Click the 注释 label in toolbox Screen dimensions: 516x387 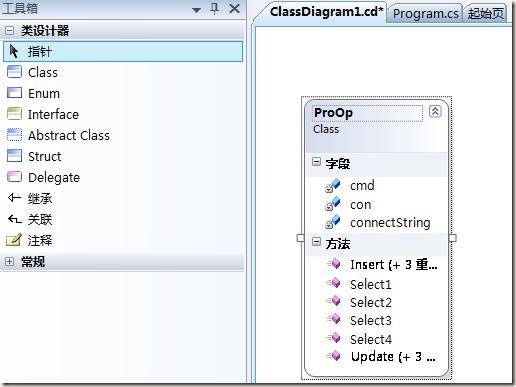(40, 240)
